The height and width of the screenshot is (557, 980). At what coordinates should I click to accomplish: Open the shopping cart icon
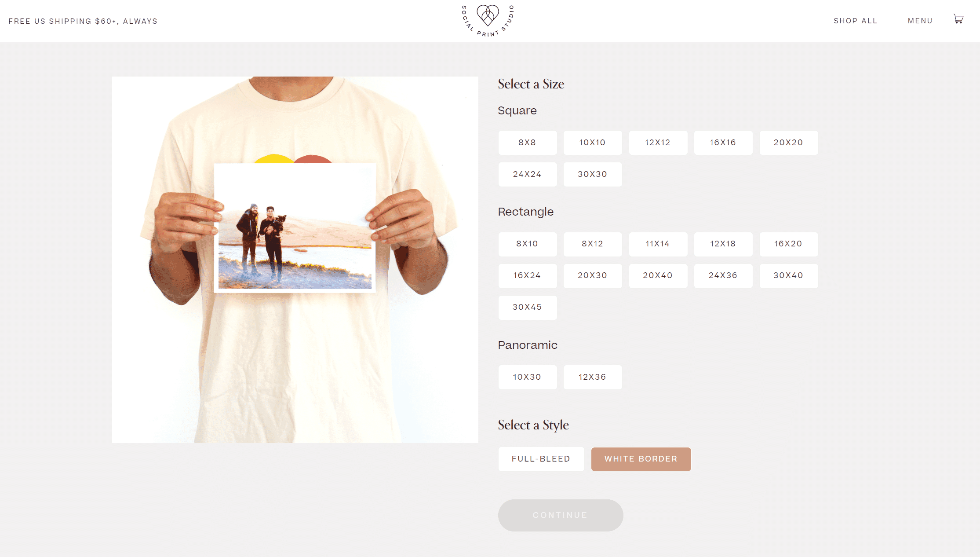point(958,19)
